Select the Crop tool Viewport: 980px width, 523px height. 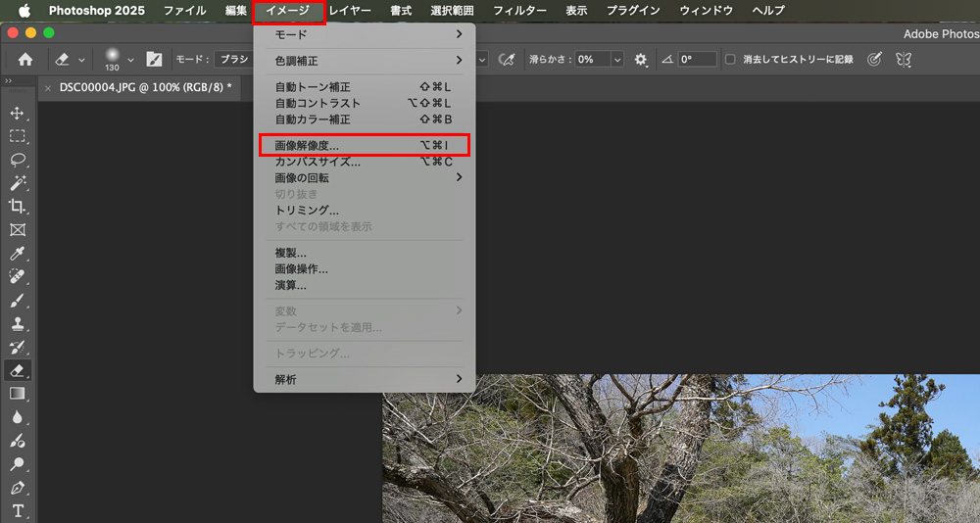click(18, 207)
